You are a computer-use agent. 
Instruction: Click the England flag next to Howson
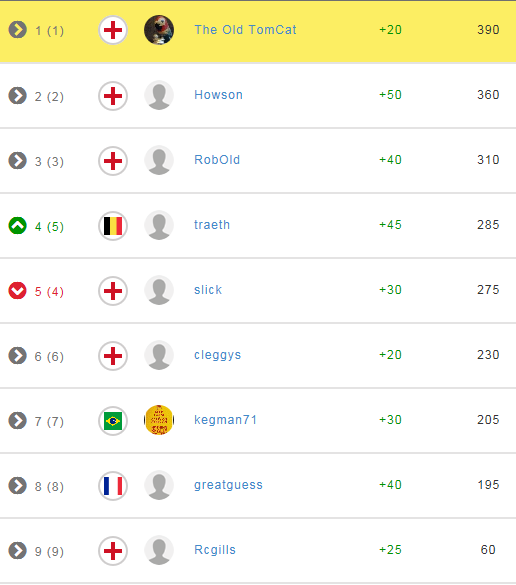coord(113,96)
